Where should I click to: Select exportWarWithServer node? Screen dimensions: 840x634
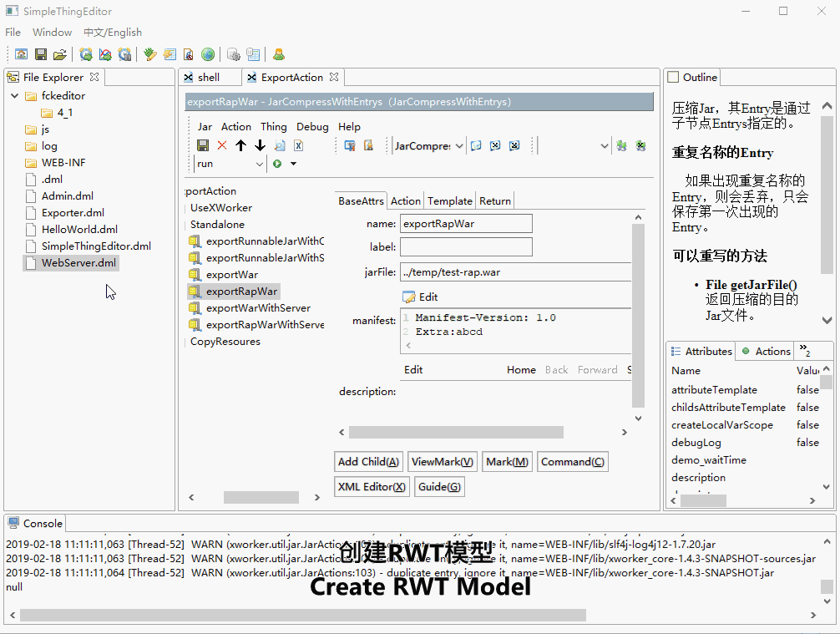(x=258, y=307)
